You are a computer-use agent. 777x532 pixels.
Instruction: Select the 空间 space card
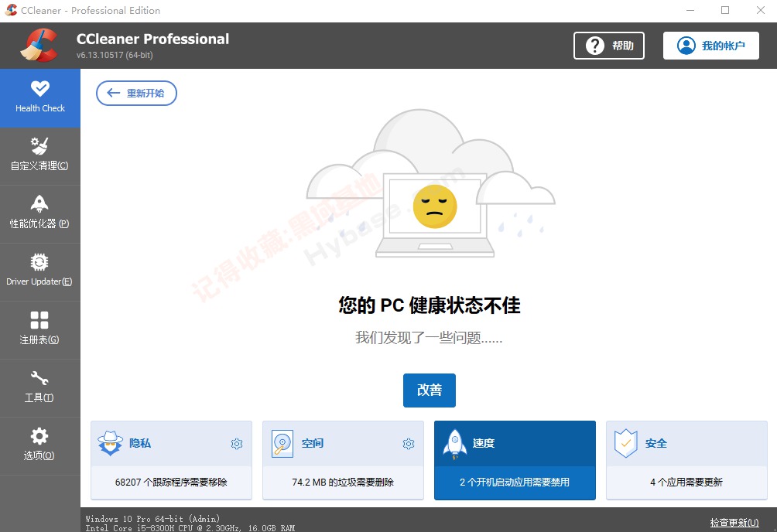(343, 460)
